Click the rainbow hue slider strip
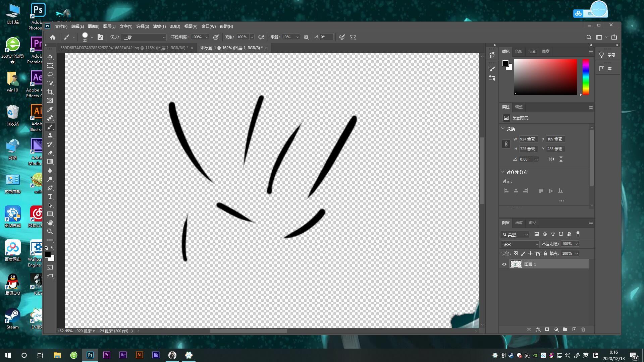This screenshot has width=644, height=362. [586, 77]
